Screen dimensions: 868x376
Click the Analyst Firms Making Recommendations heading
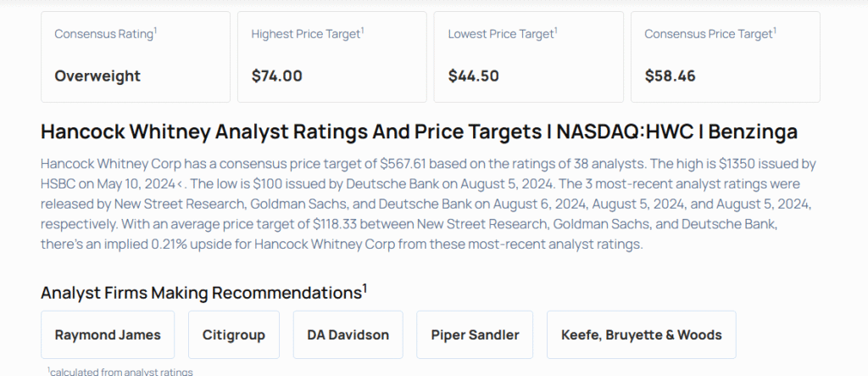[x=201, y=293]
